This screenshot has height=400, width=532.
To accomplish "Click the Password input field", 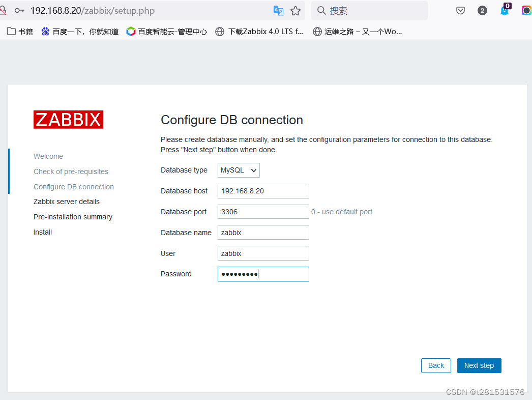I will click(263, 274).
